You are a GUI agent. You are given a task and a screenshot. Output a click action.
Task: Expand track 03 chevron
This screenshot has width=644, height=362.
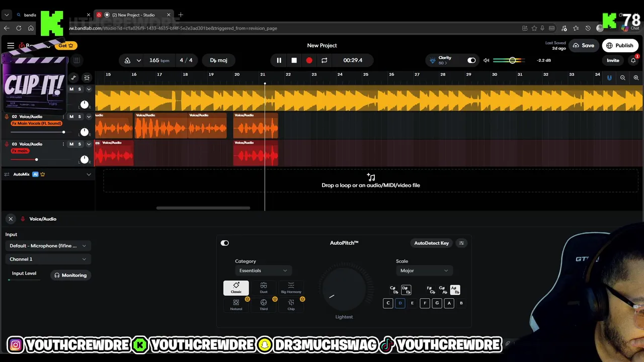(x=89, y=144)
